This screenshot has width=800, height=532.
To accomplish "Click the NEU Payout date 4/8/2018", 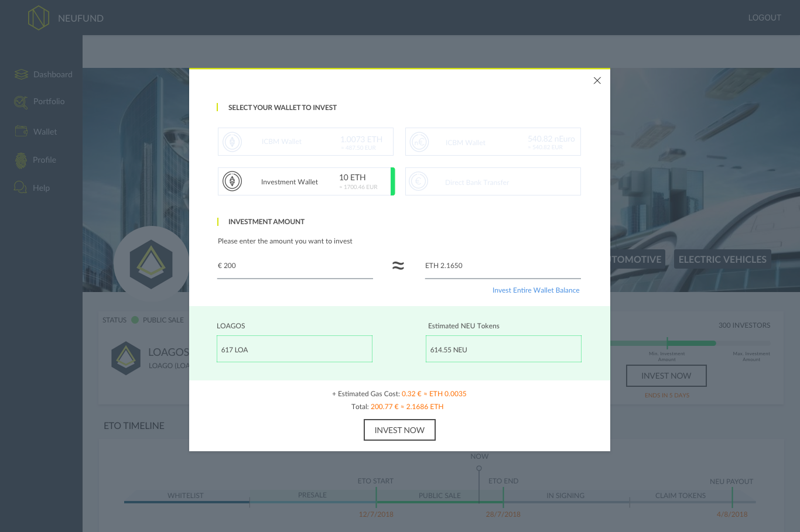I will tap(732, 514).
